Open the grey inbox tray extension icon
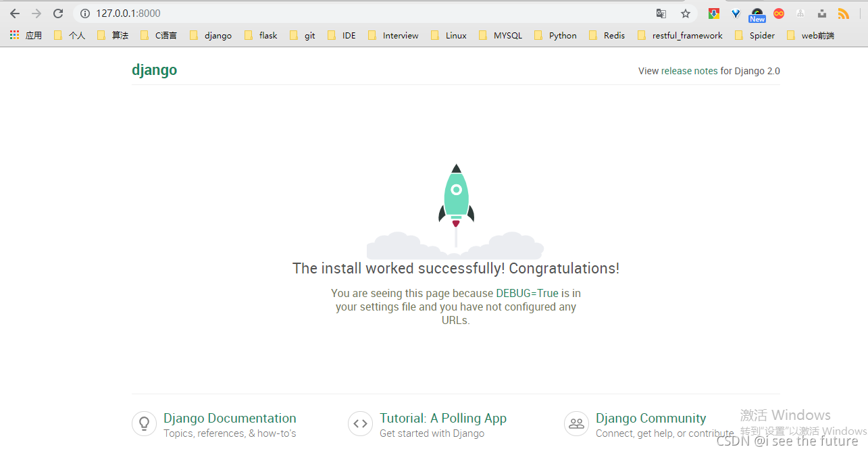The height and width of the screenshot is (453, 868). pyautogui.click(x=822, y=14)
